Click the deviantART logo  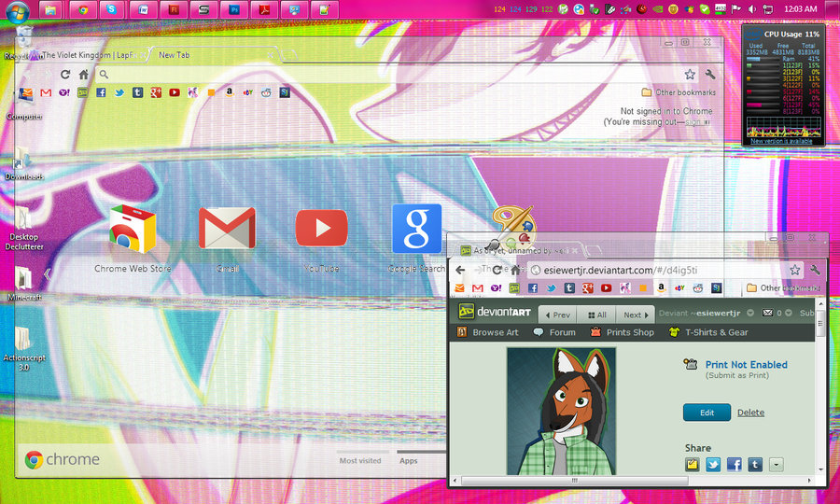(x=495, y=312)
